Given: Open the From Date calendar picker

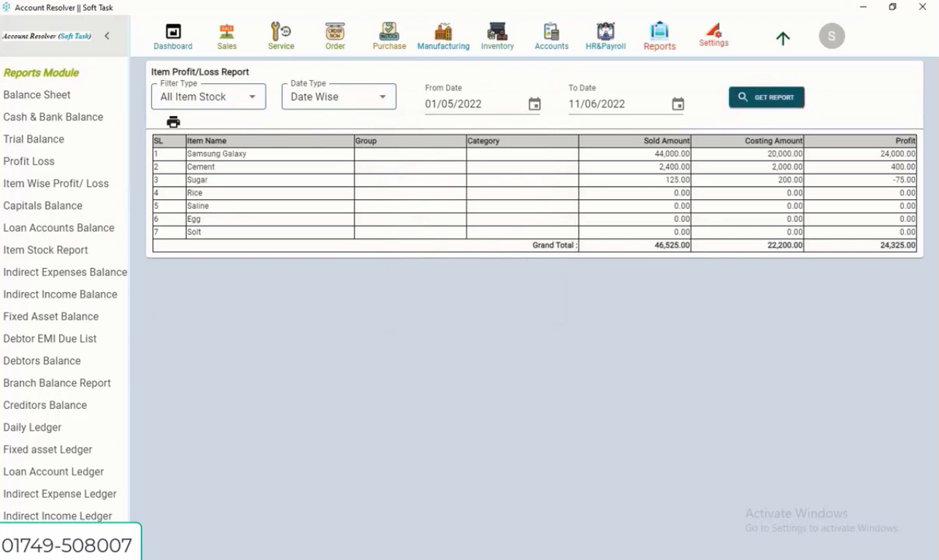Looking at the screenshot, I should click(534, 104).
